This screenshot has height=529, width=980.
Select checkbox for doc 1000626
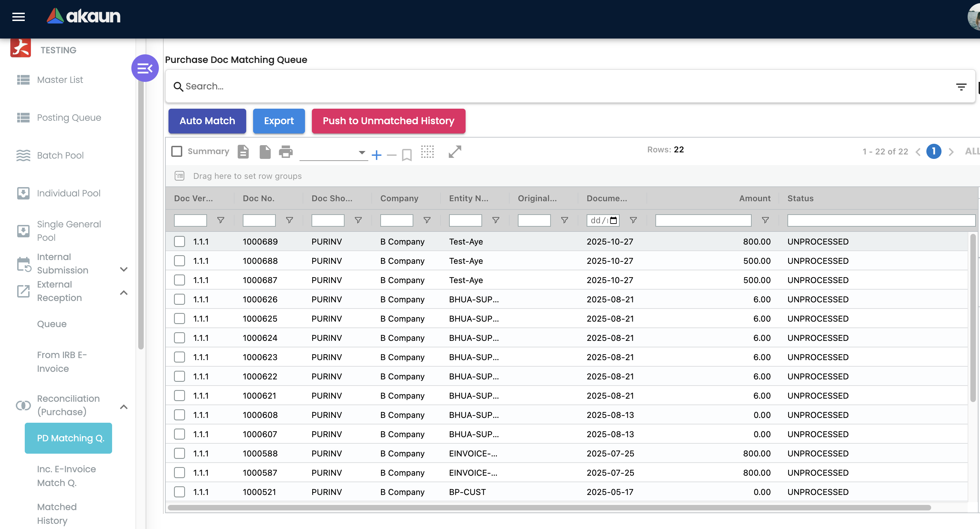point(179,300)
